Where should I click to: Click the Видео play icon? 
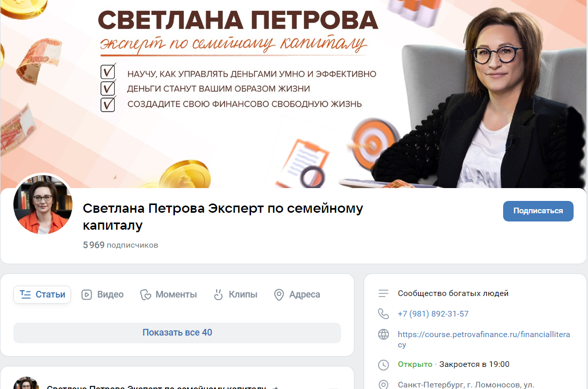pos(86,295)
